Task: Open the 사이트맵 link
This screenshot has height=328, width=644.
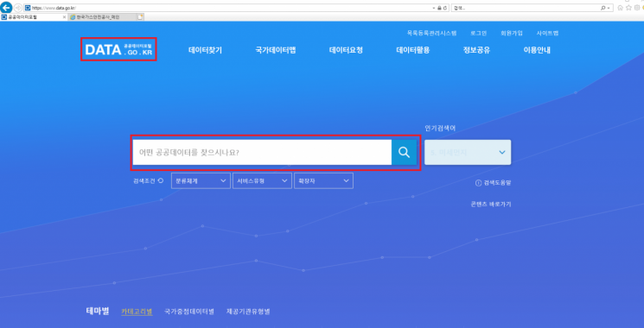Action: (547, 33)
